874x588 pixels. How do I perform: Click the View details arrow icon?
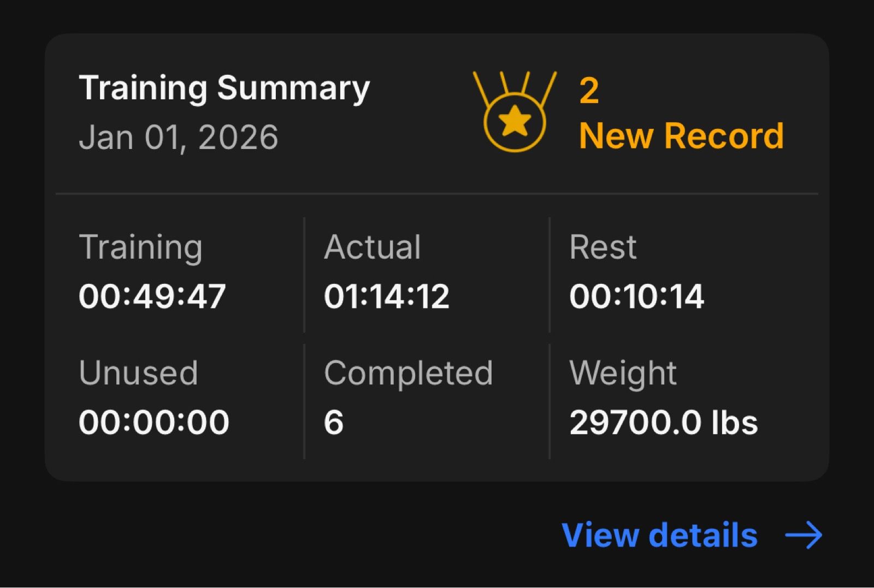coord(803,535)
